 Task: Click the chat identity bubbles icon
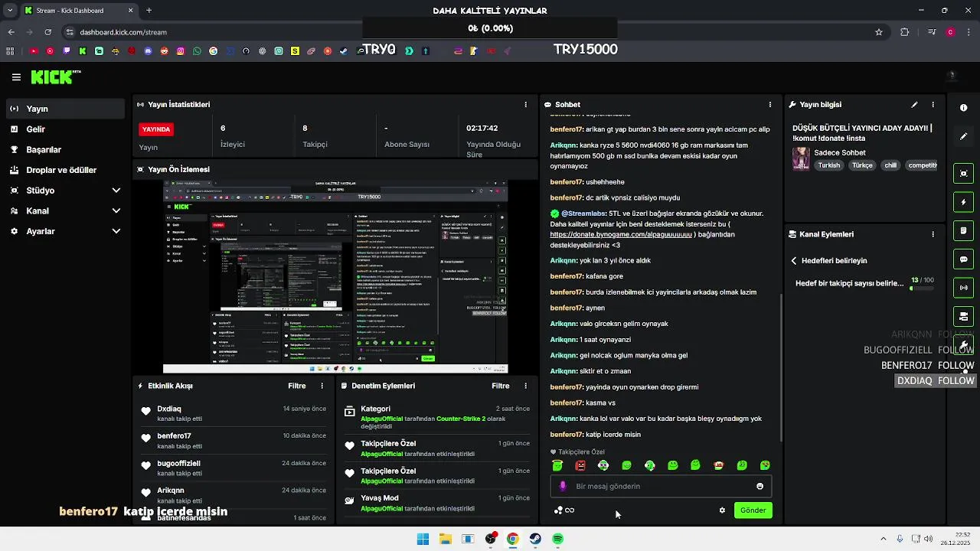559,510
